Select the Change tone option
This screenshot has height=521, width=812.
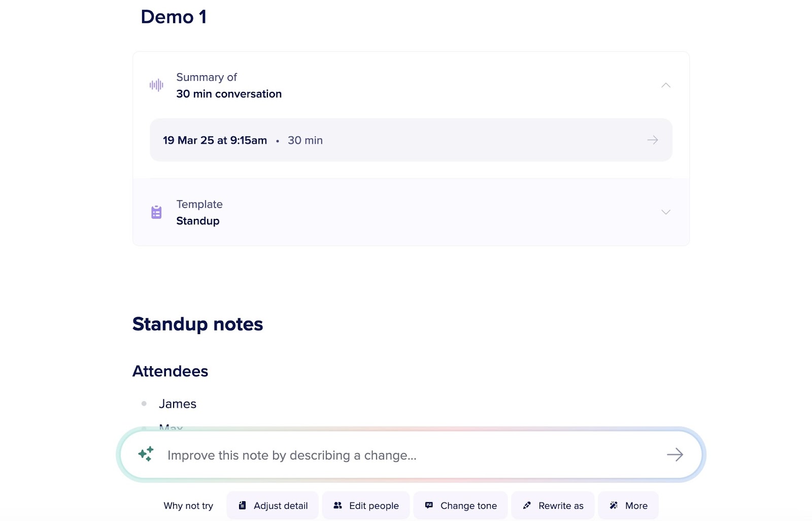[460, 505]
